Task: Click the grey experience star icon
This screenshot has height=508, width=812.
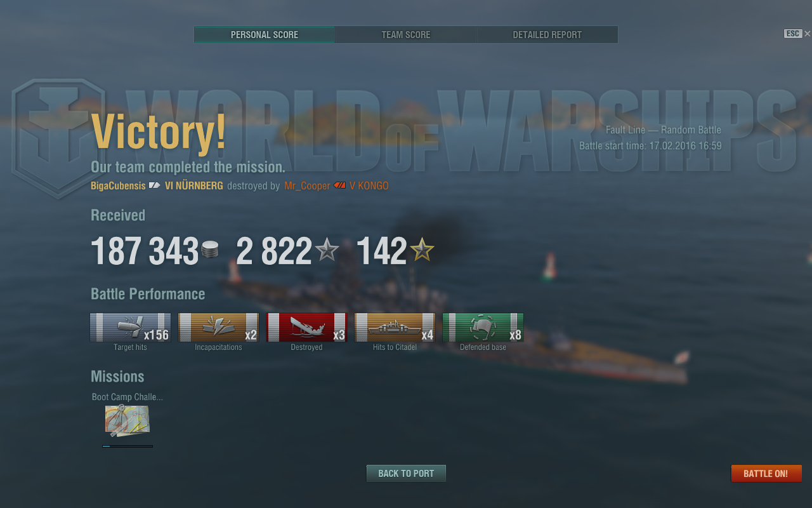Action: click(327, 250)
